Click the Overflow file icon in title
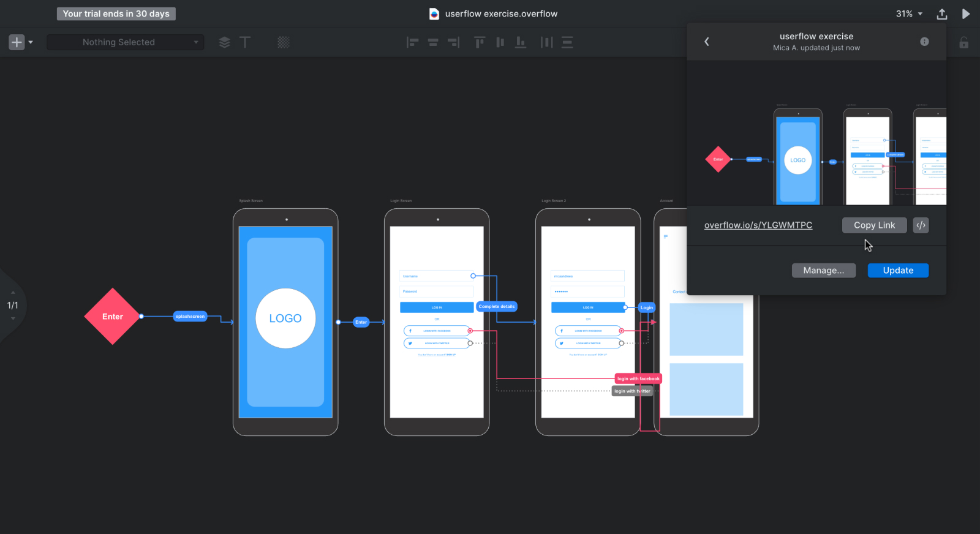Viewport: 980px width, 534px height. [434, 13]
